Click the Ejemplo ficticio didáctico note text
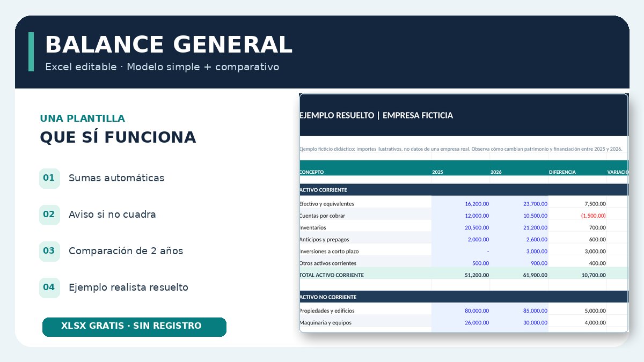The image size is (644, 362). 460,149
